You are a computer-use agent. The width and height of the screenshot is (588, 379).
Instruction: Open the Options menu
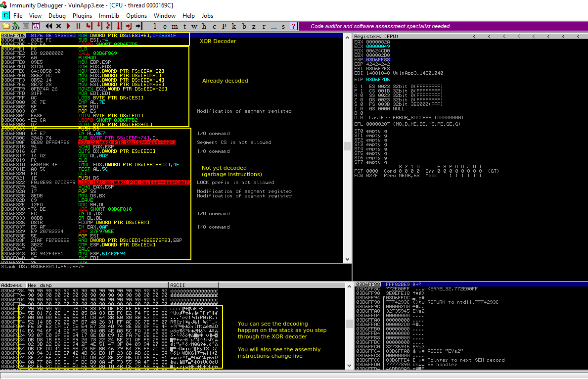[136, 16]
